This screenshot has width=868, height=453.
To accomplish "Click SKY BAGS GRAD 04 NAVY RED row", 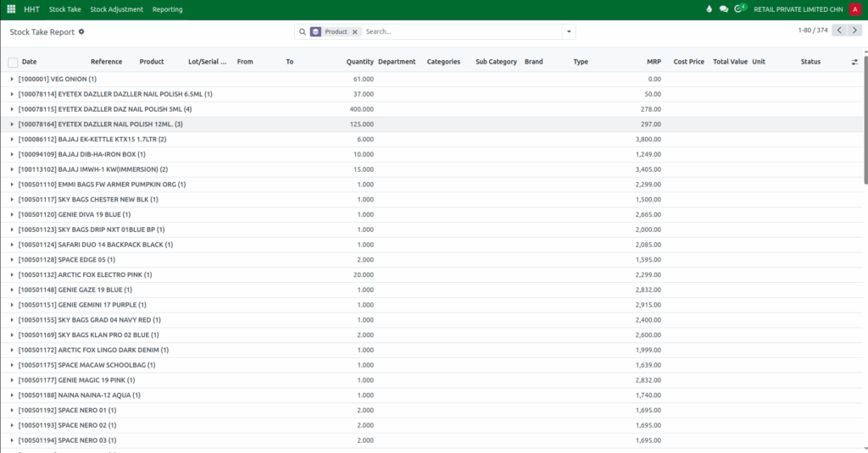I will (x=431, y=320).
